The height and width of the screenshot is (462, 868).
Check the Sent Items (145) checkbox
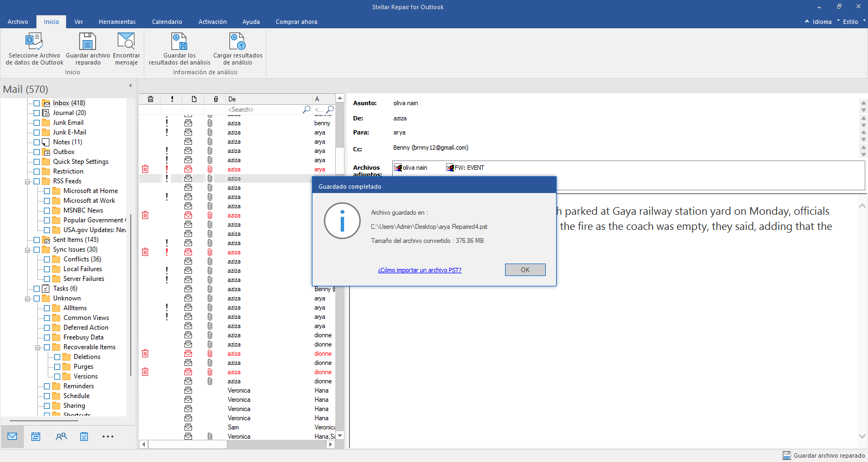click(37, 240)
